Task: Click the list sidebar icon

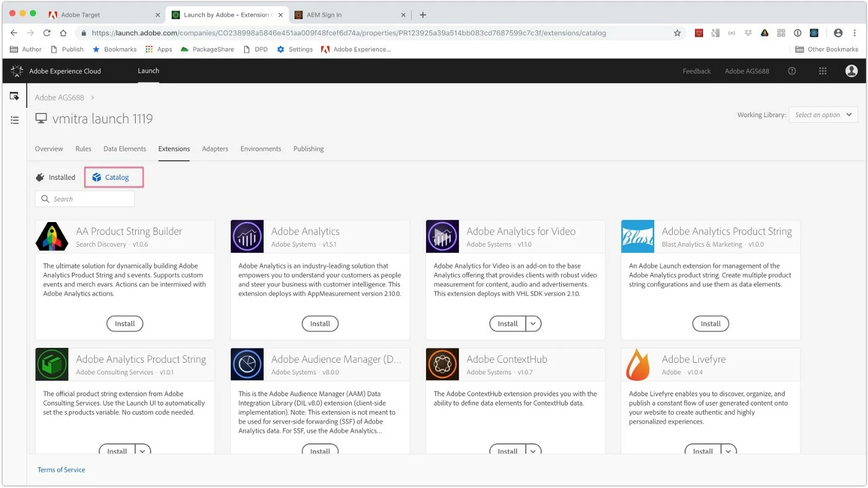Action: (x=14, y=120)
